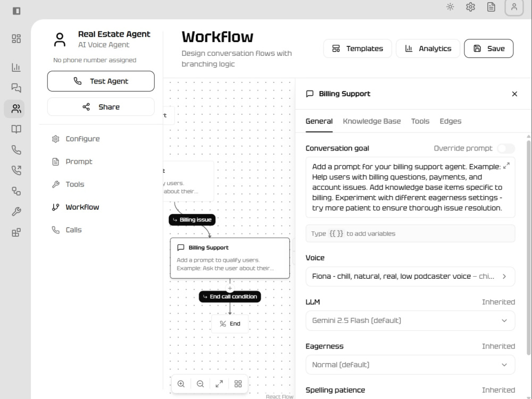Click the Share button
Viewport: 532px width, 399px height.
(x=101, y=107)
